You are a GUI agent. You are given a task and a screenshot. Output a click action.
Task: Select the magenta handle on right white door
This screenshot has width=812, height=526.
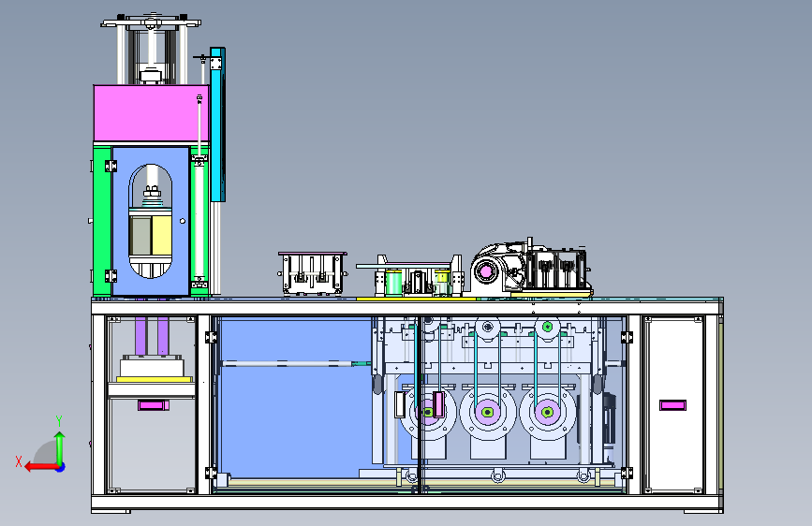pos(672,405)
